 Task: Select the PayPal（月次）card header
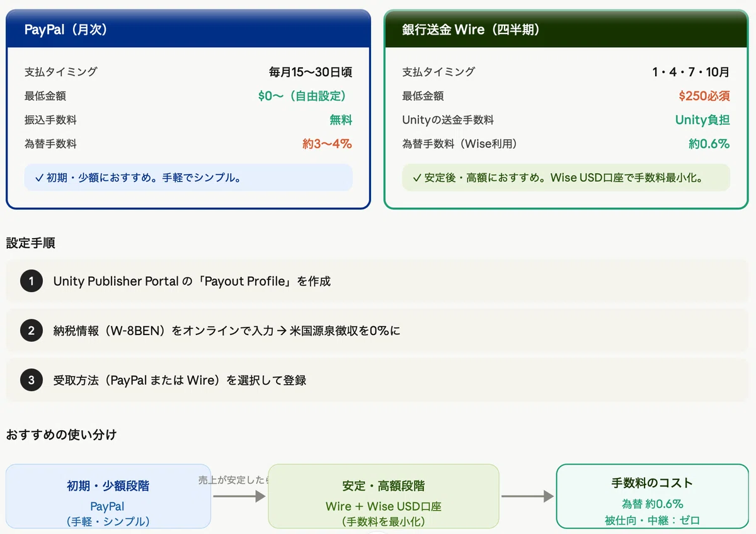tap(188, 29)
